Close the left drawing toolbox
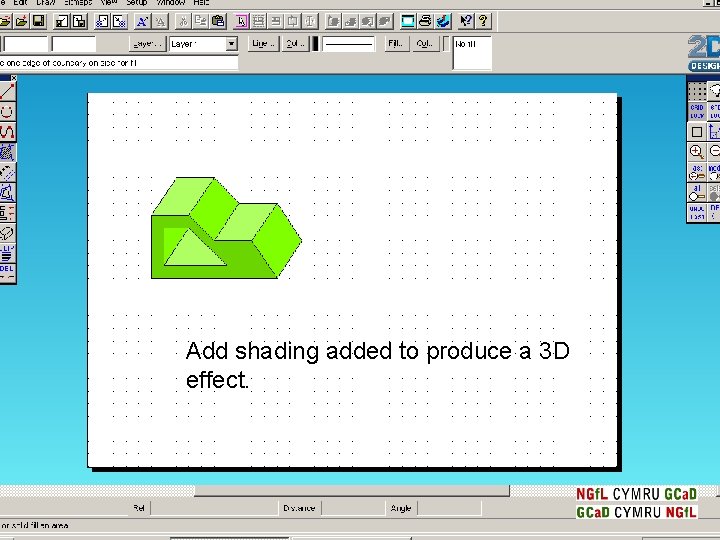The height and width of the screenshot is (540, 720). tap(13, 78)
